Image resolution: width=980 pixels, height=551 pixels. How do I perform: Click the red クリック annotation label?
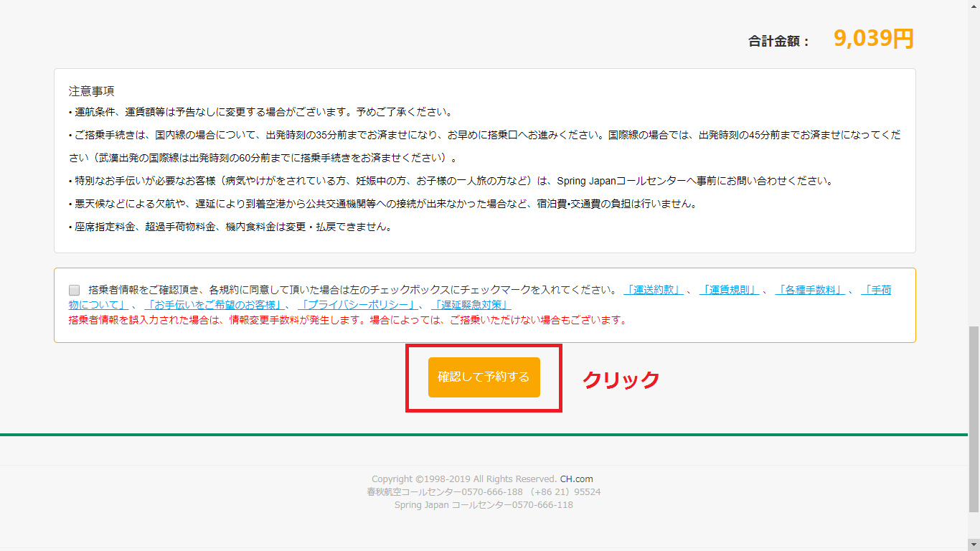(621, 380)
